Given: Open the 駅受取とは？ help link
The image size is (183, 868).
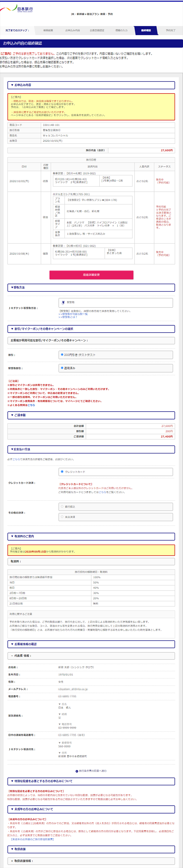Looking at the screenshot, I should (68, 317).
